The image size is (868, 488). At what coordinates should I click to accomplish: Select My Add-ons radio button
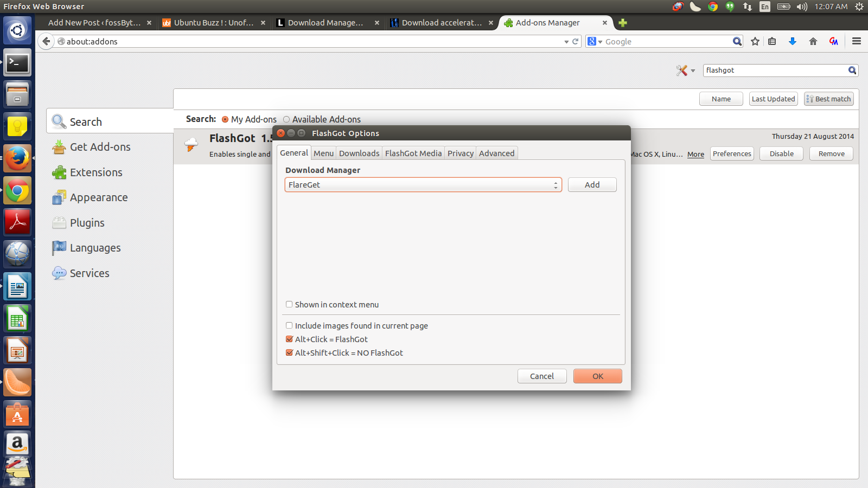(225, 119)
